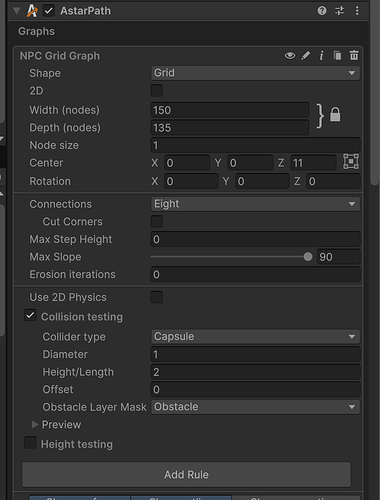Screen dimensions: 380x500
Task: Click the Max Slope slider handle
Action: tap(308, 257)
